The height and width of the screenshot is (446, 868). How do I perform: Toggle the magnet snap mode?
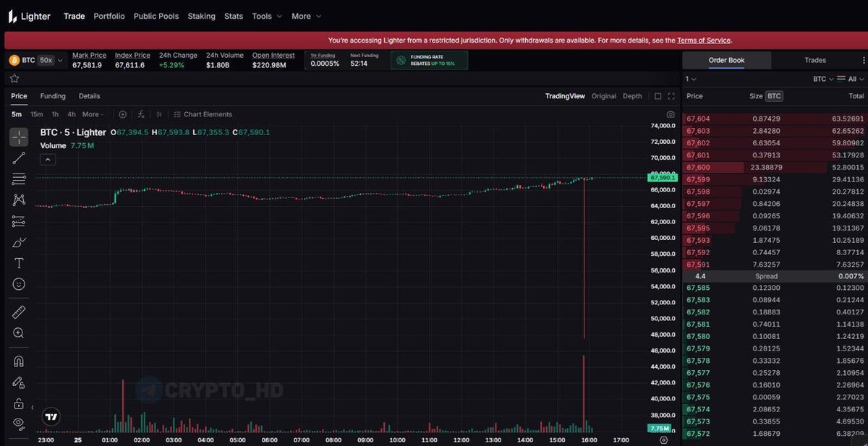(x=19, y=361)
